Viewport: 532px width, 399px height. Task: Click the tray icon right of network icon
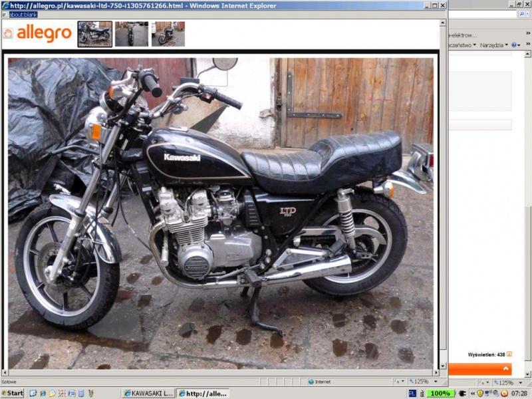[x=496, y=394]
